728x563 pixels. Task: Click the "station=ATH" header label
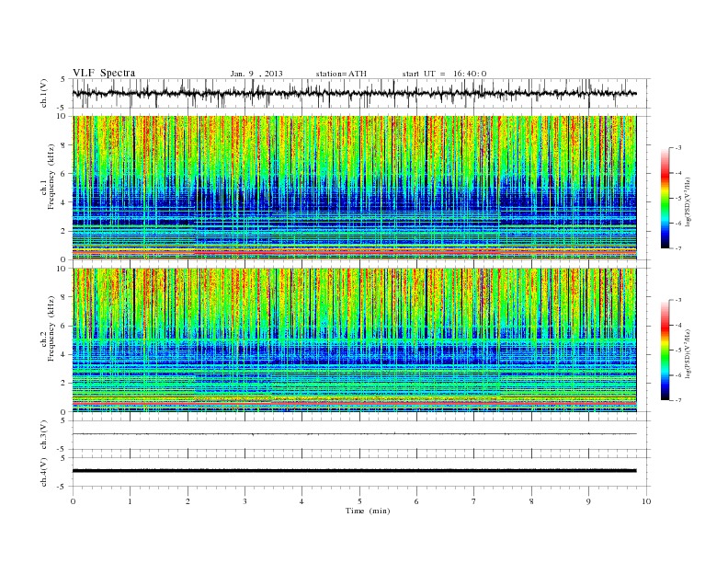pyautogui.click(x=341, y=74)
